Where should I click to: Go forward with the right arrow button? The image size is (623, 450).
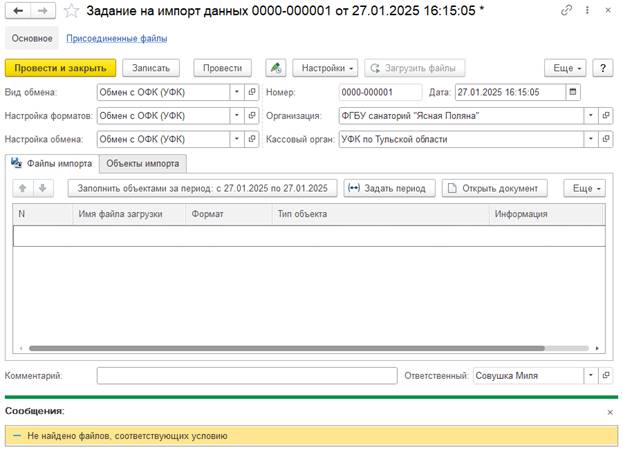tap(43, 11)
